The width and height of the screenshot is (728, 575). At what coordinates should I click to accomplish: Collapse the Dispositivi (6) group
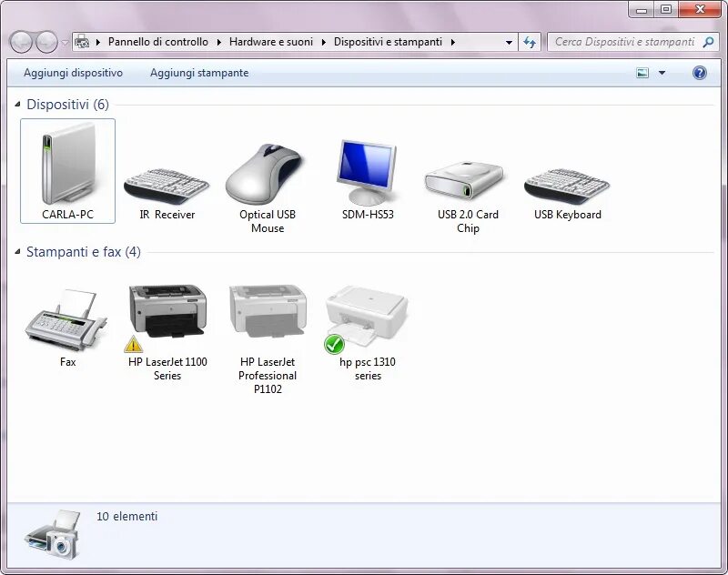(17, 105)
